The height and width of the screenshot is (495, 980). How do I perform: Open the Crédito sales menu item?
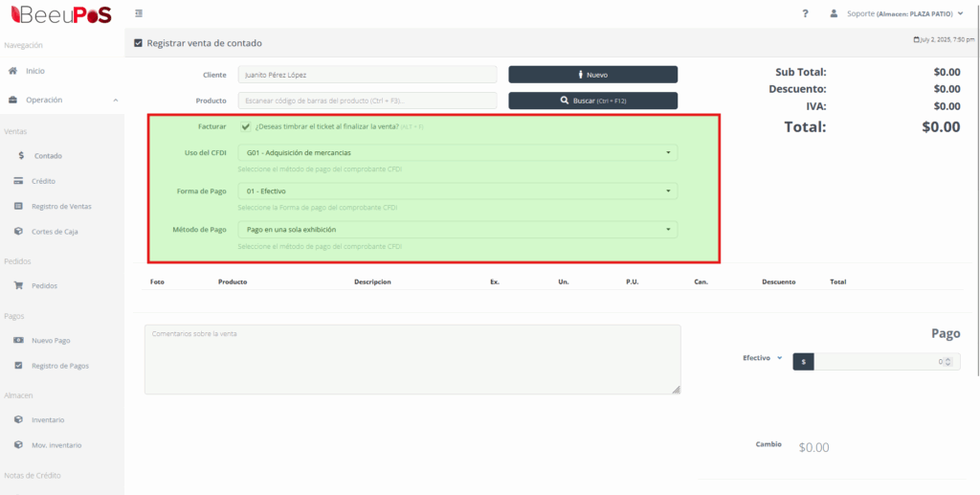click(x=44, y=181)
